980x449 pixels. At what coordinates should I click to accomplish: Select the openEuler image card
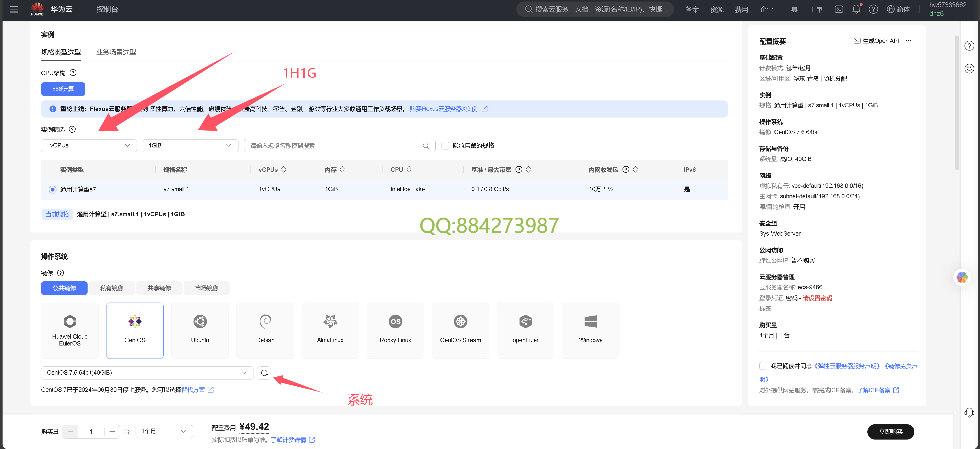[525, 330]
